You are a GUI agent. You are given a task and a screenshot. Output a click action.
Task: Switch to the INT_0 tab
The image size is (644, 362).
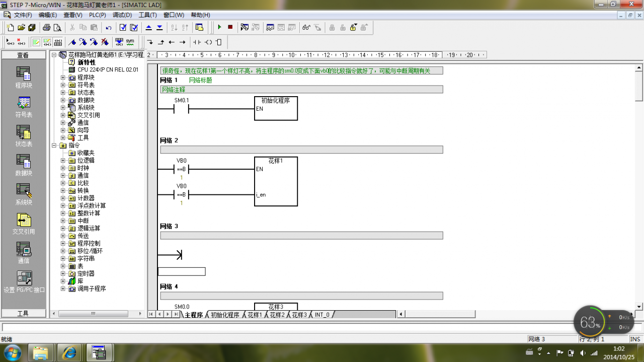322,315
